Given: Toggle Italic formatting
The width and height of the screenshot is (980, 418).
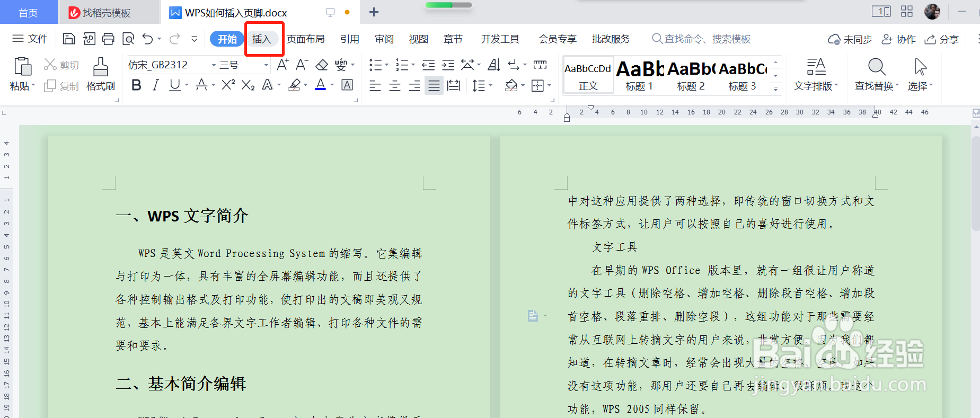Looking at the screenshot, I should click(155, 85).
